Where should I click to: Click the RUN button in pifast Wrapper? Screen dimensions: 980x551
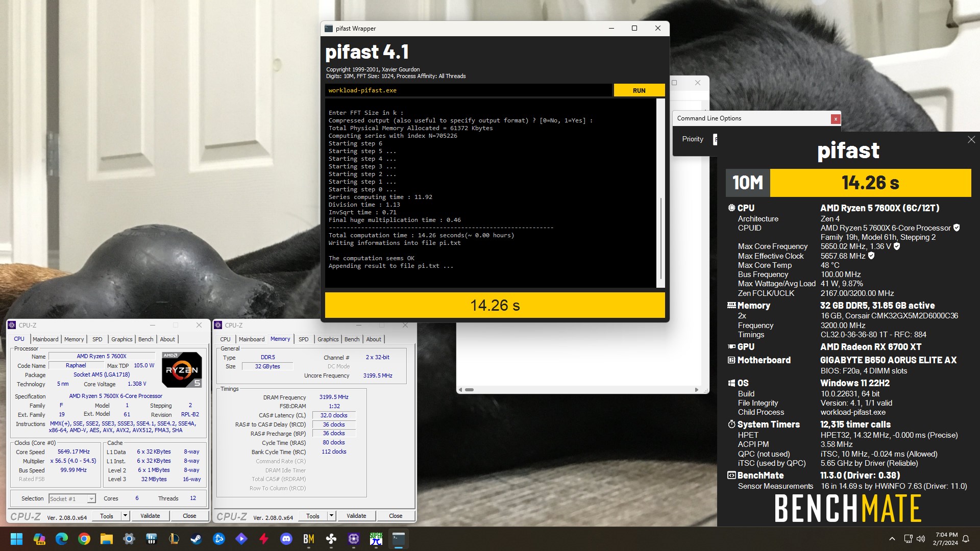(x=639, y=90)
